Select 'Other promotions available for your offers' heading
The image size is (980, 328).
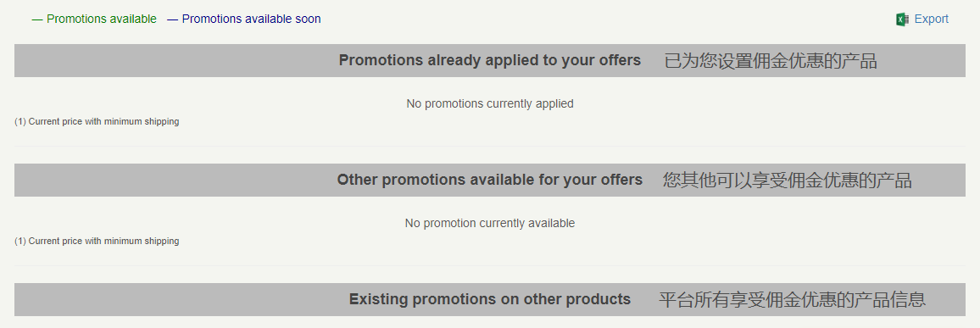490,180
